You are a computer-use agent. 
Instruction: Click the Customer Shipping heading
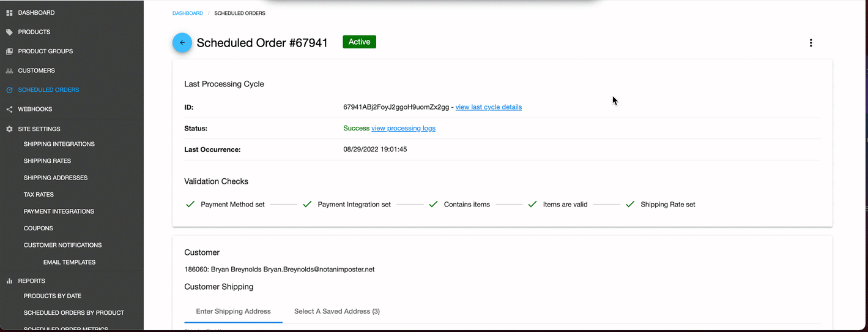pyautogui.click(x=218, y=287)
